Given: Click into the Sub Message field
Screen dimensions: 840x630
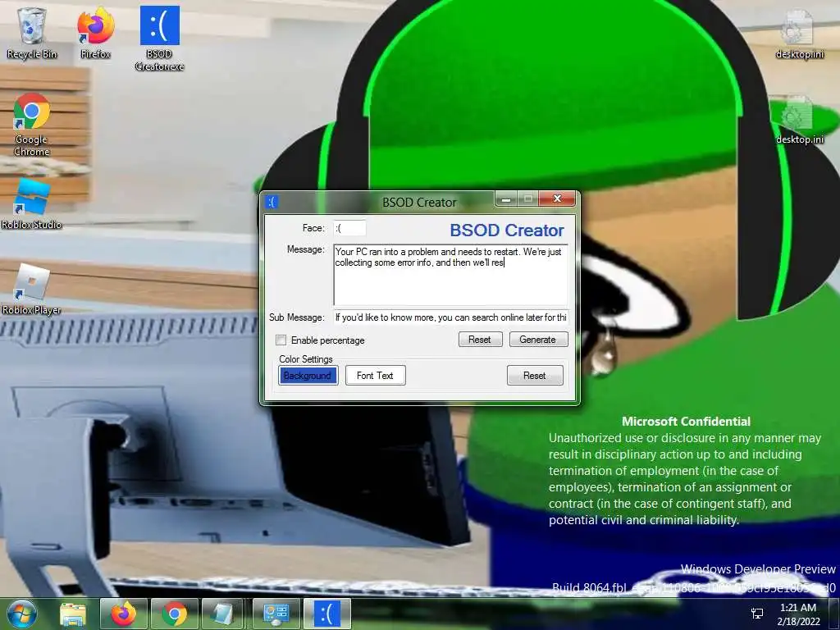Looking at the screenshot, I should pyautogui.click(x=450, y=317).
